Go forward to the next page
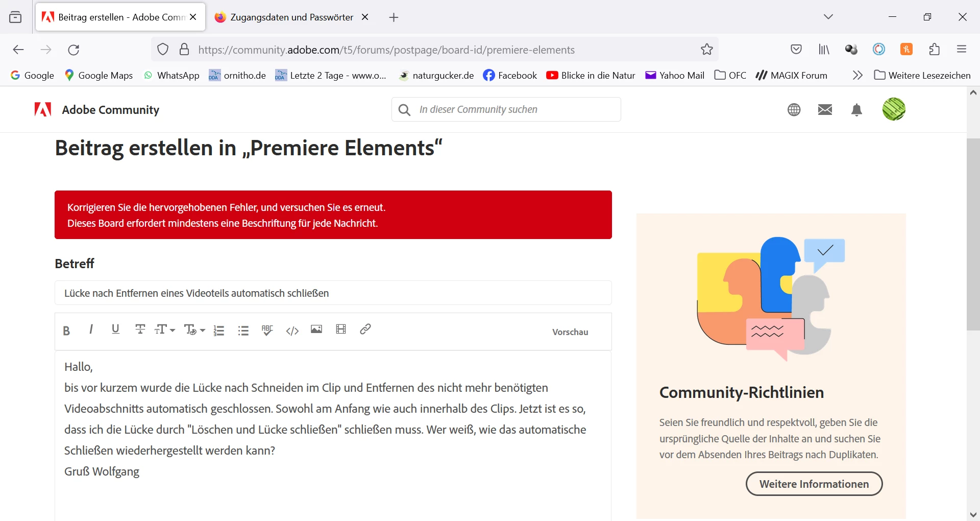Image resolution: width=980 pixels, height=521 pixels. 46,50
